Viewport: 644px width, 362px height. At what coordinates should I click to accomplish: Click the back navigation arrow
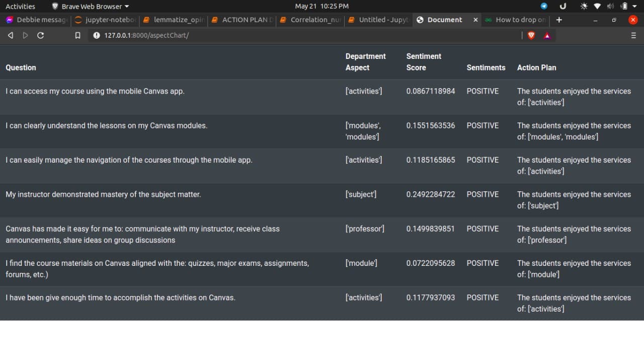10,35
